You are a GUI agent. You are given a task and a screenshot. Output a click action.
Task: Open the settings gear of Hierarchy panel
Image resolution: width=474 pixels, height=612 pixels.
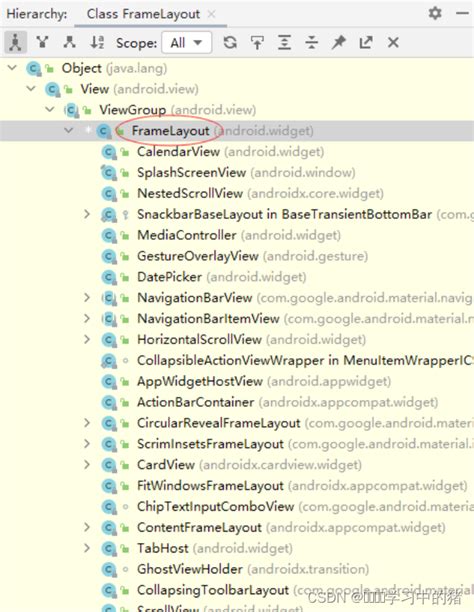(x=435, y=13)
